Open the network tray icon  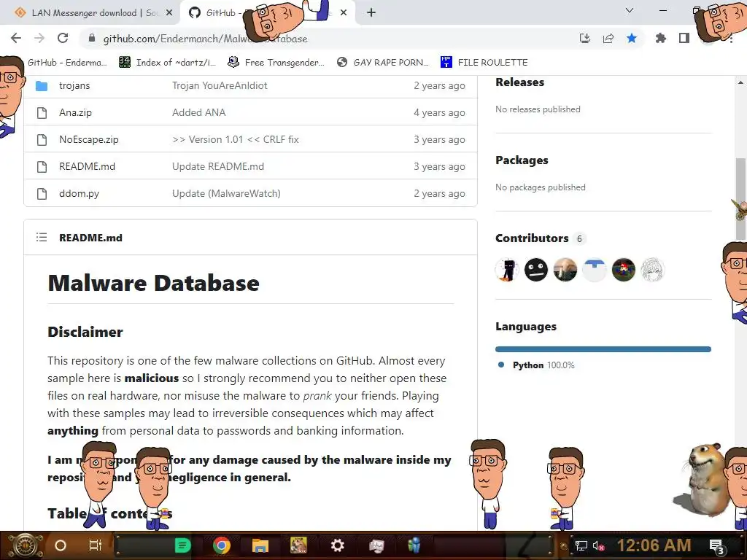581,546
